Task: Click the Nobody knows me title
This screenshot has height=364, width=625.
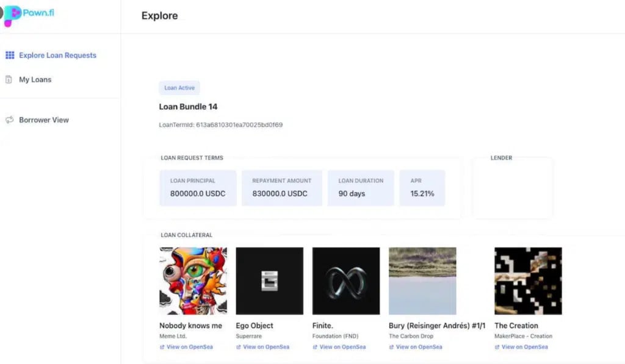Action: [190, 326]
